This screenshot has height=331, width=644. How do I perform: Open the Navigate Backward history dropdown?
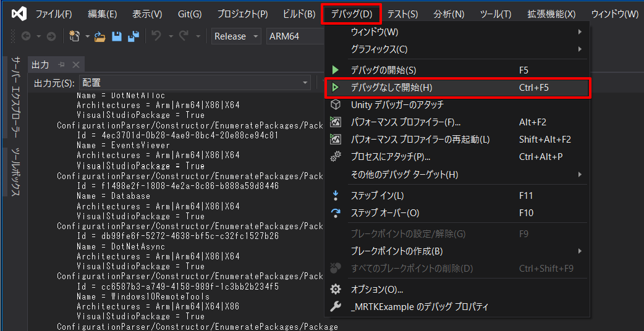(38, 36)
